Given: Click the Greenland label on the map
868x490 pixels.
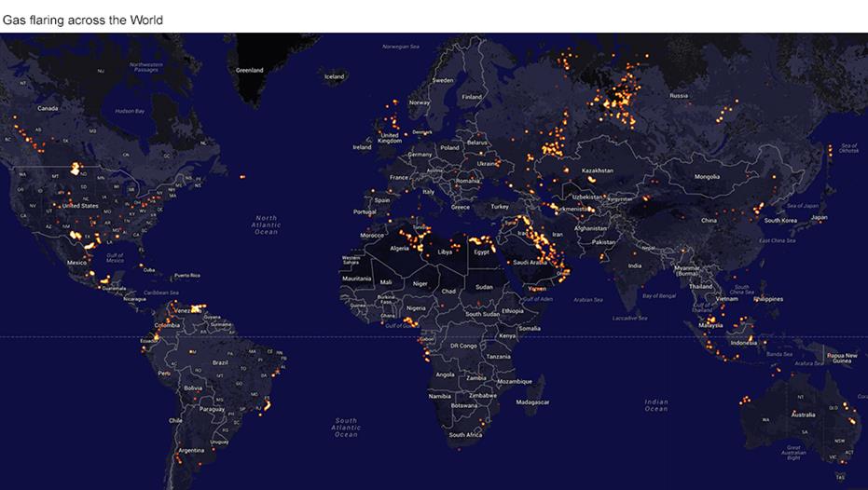Looking at the screenshot, I should [249, 70].
